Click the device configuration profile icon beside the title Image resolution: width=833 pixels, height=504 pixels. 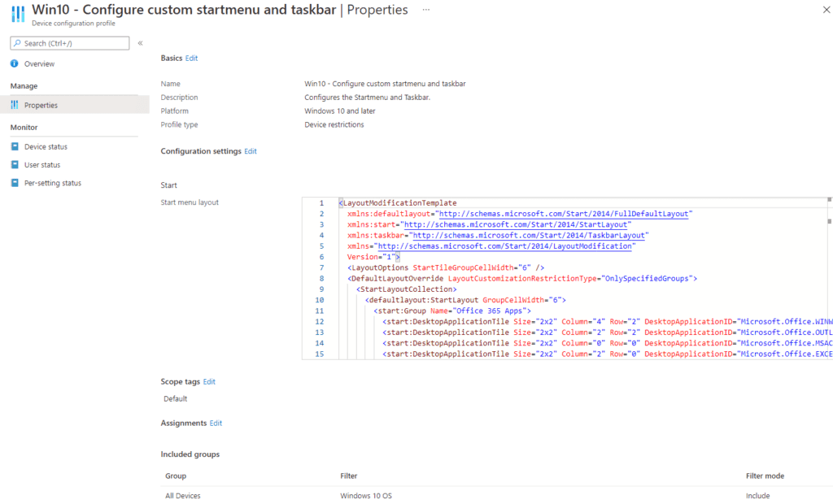17,15
